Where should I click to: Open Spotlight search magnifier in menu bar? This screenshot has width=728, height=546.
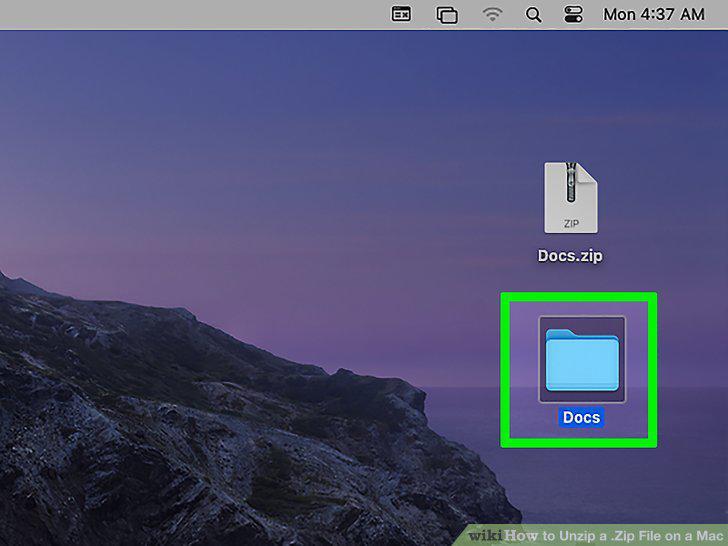coord(533,15)
